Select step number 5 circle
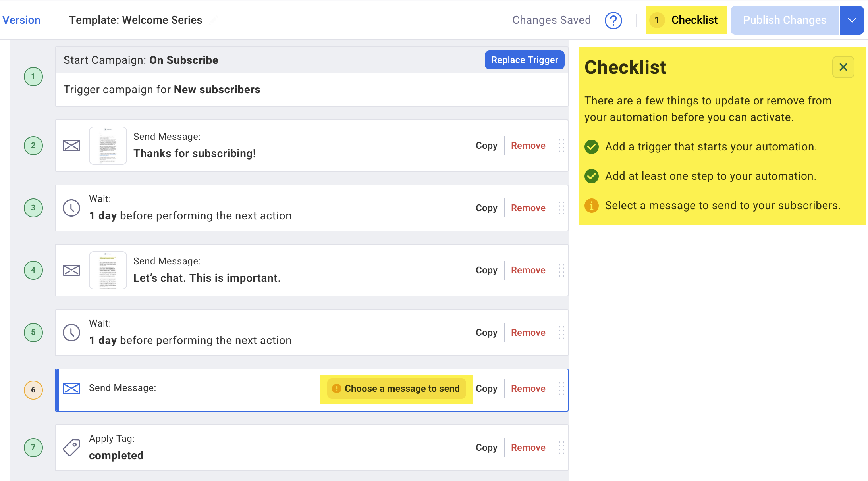This screenshot has width=868, height=481. pos(33,333)
